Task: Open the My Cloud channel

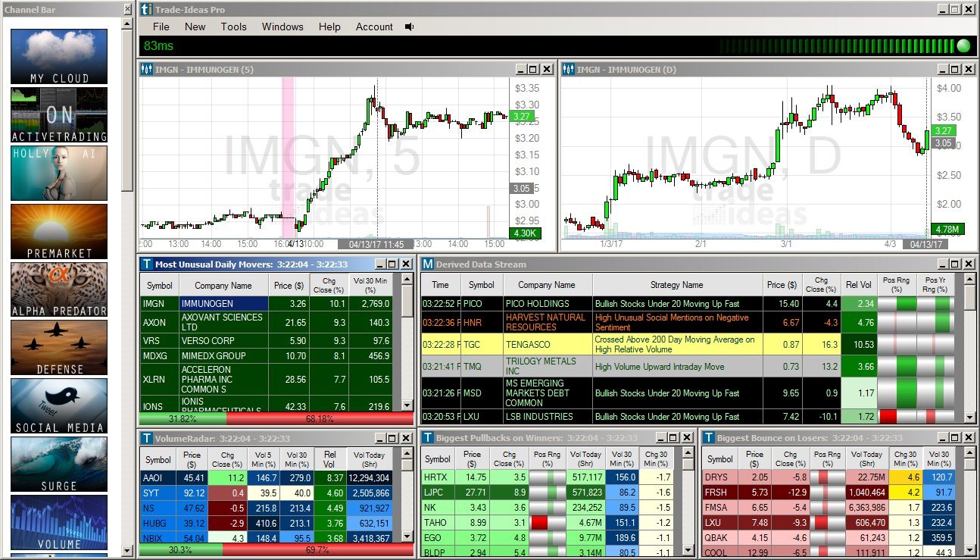Action: click(59, 56)
